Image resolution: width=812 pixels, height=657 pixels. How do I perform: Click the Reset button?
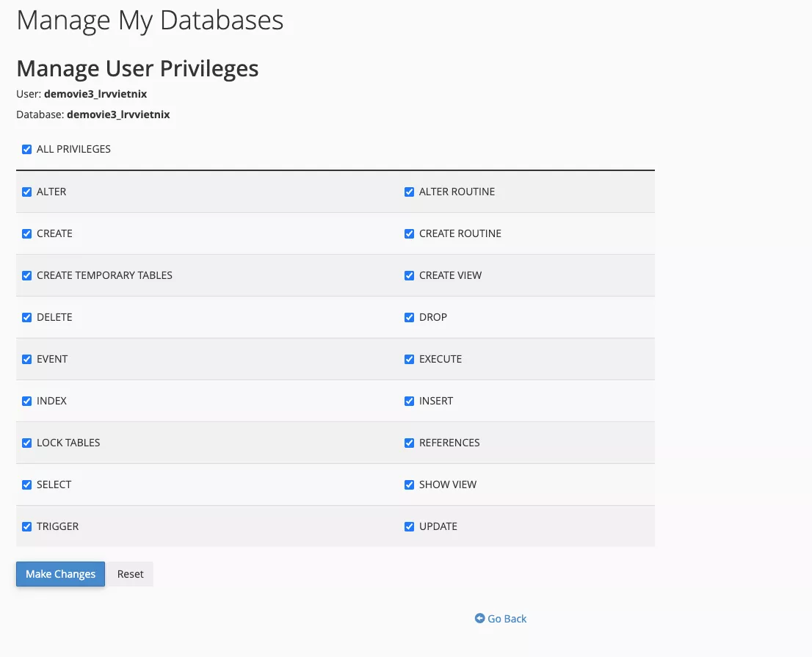pos(131,574)
